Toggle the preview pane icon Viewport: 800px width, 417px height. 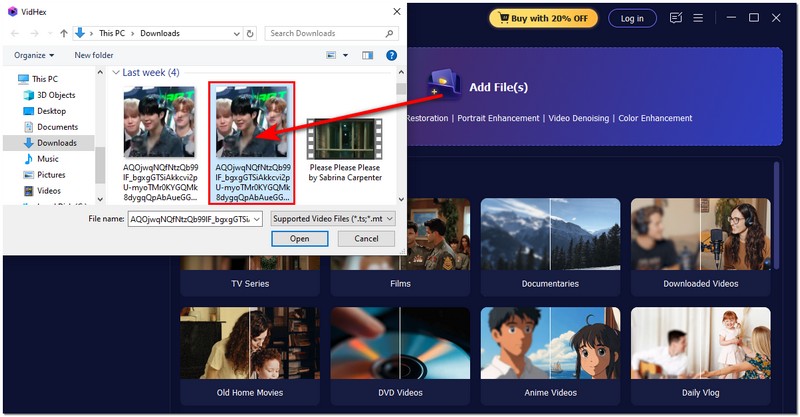click(366, 55)
